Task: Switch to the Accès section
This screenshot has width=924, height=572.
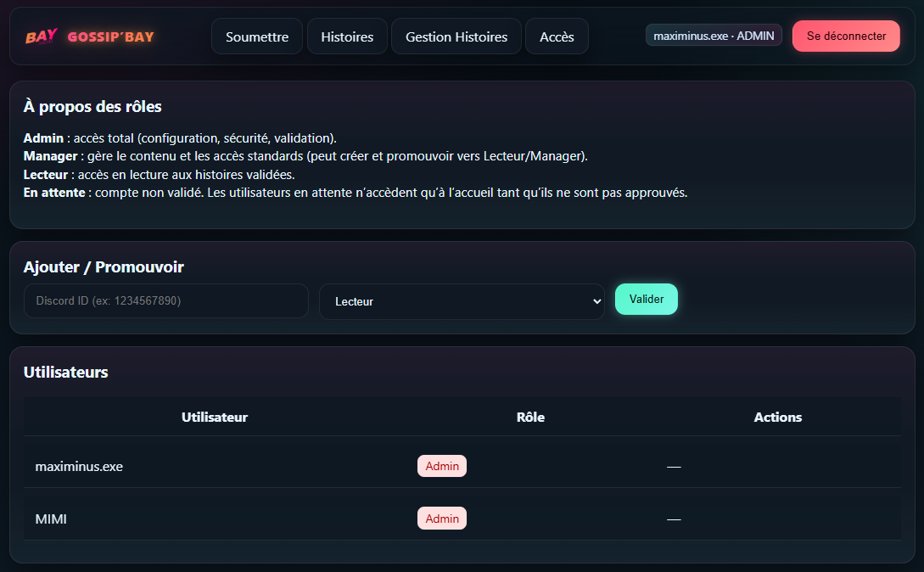Action: point(557,36)
